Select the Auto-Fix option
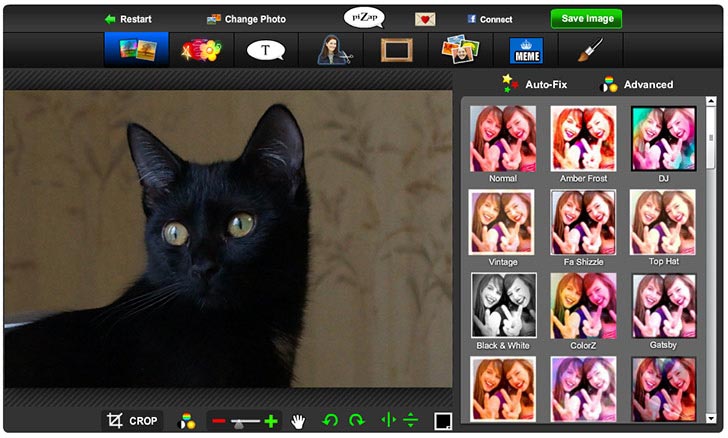Viewport: 728px width, 438px height. click(535, 85)
